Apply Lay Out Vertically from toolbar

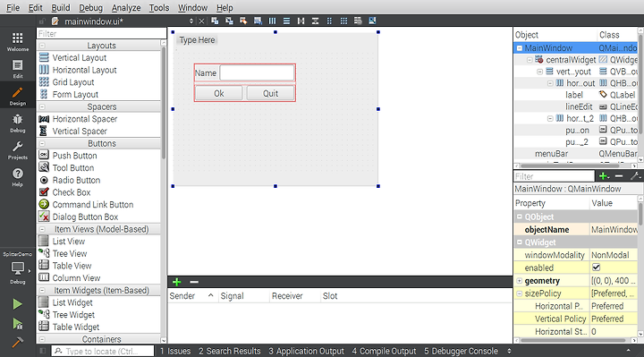click(x=287, y=21)
